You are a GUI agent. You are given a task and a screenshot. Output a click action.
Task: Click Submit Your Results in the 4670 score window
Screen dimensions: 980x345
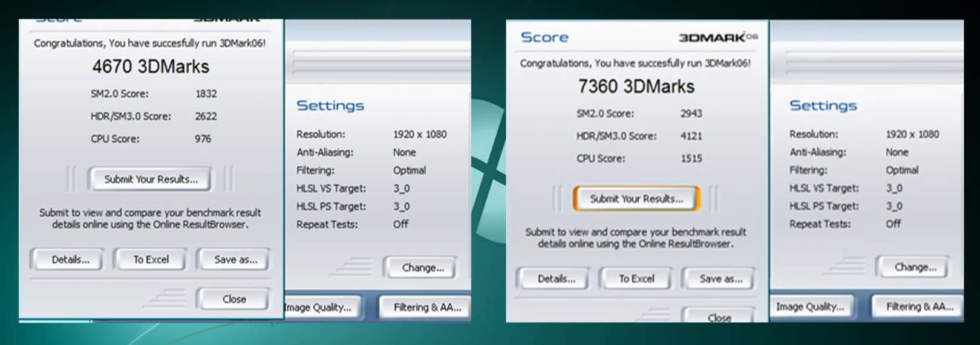tap(150, 179)
